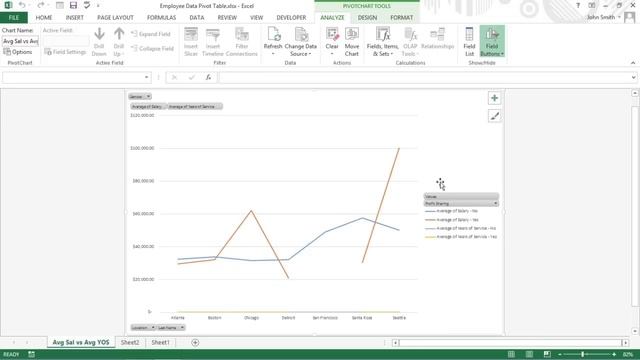Viewport: 640px width, 360px height.
Task: Open the Sheet2 worksheet tab
Action: [x=130, y=342]
